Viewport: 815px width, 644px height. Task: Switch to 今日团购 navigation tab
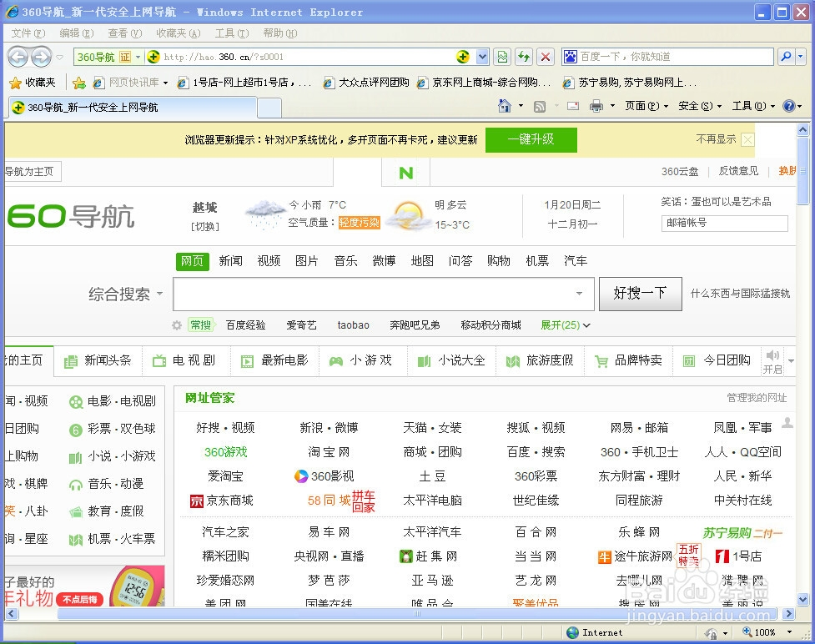coord(717,360)
